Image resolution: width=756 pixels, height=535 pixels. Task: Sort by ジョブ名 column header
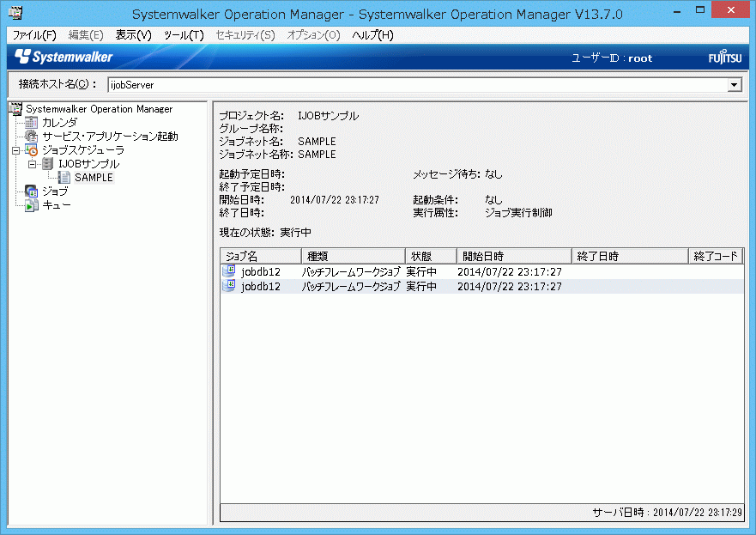[x=261, y=256]
